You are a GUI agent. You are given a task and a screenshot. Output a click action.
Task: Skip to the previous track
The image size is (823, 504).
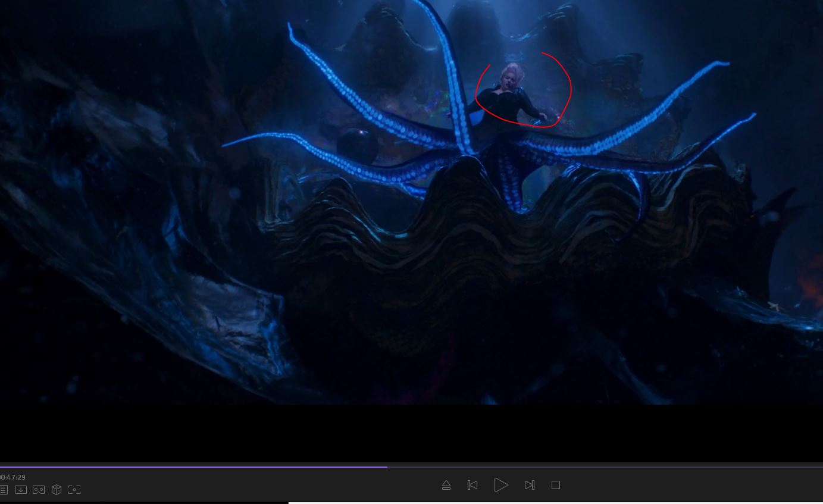pyautogui.click(x=472, y=485)
